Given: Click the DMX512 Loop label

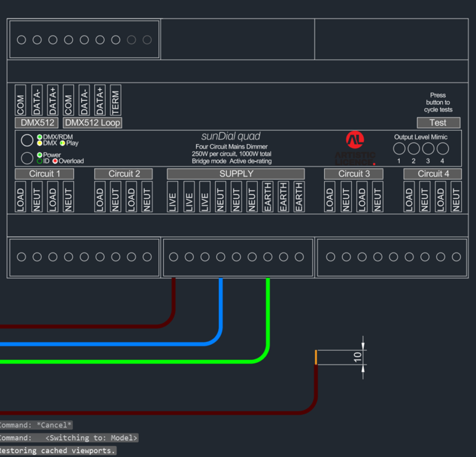Looking at the screenshot, I should (x=93, y=122).
